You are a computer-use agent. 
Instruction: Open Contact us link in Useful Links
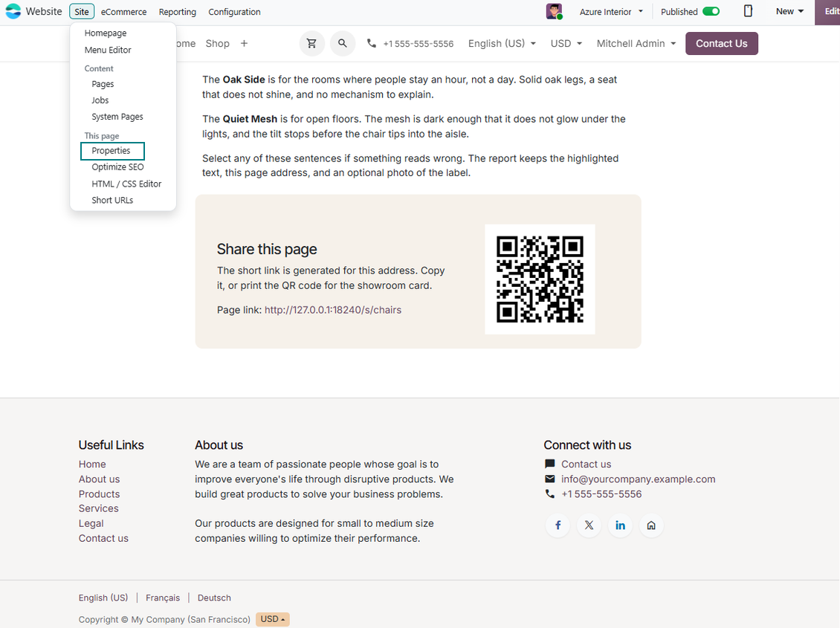[103, 538]
